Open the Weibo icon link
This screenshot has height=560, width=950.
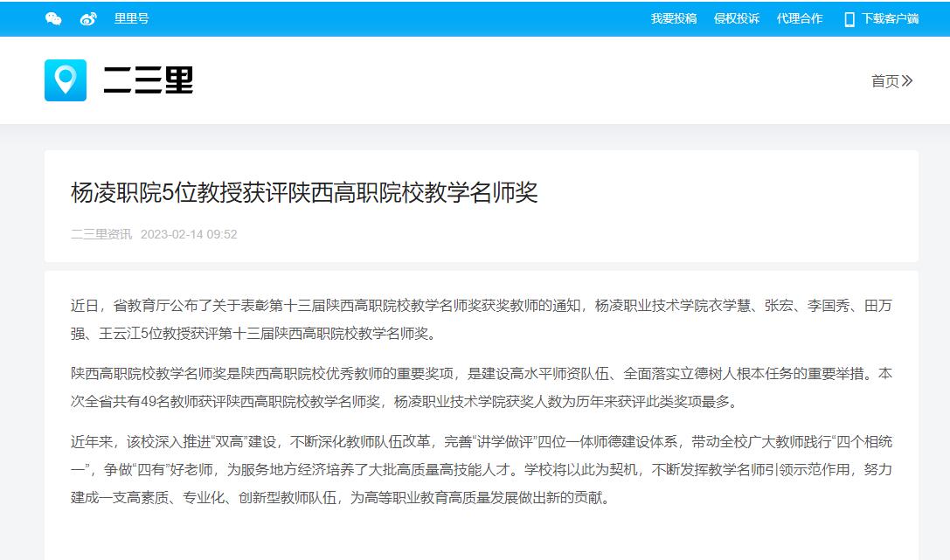tap(88, 18)
